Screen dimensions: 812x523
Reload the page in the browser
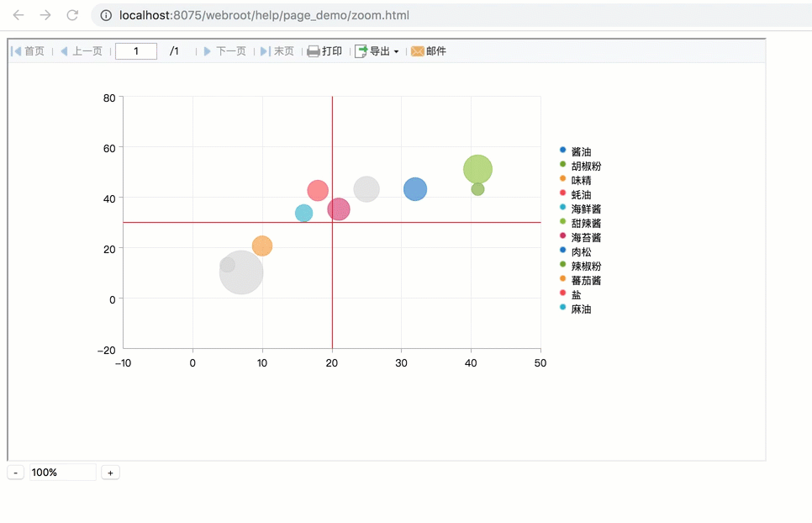pos(72,15)
